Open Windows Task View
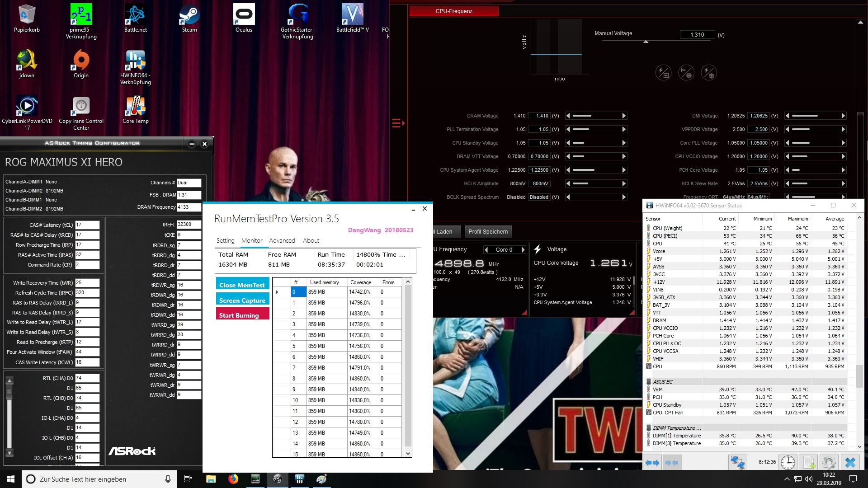Image resolution: width=868 pixels, height=488 pixels. coord(188,479)
